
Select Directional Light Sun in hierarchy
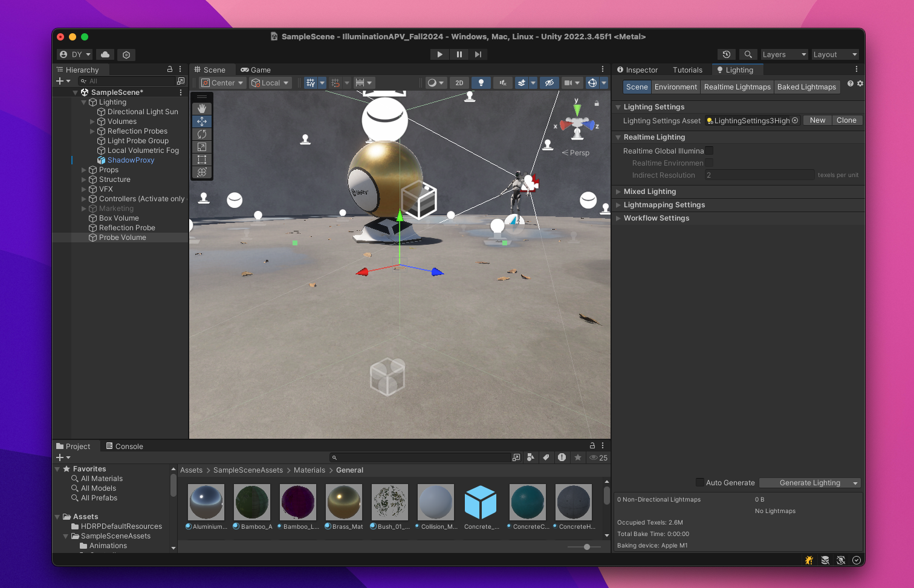coord(143,112)
